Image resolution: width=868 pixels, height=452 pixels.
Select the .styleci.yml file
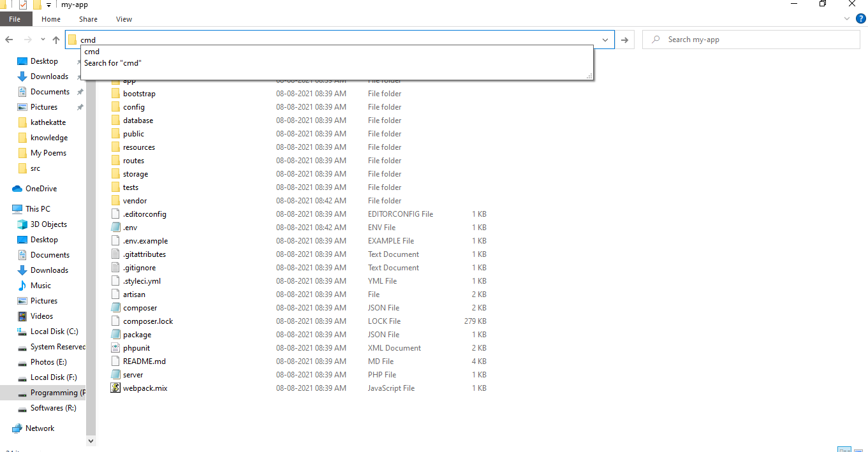(x=142, y=281)
